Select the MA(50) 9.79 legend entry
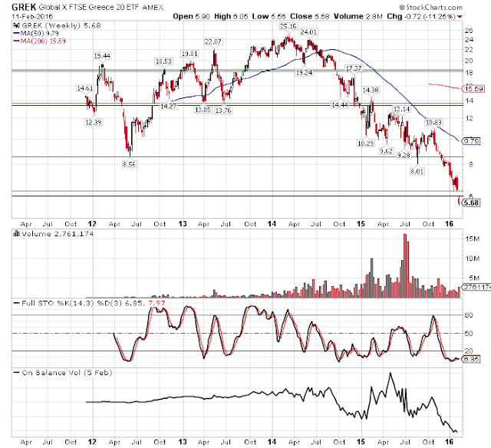Image resolution: width=491 pixels, height=448 pixels. tap(36, 33)
